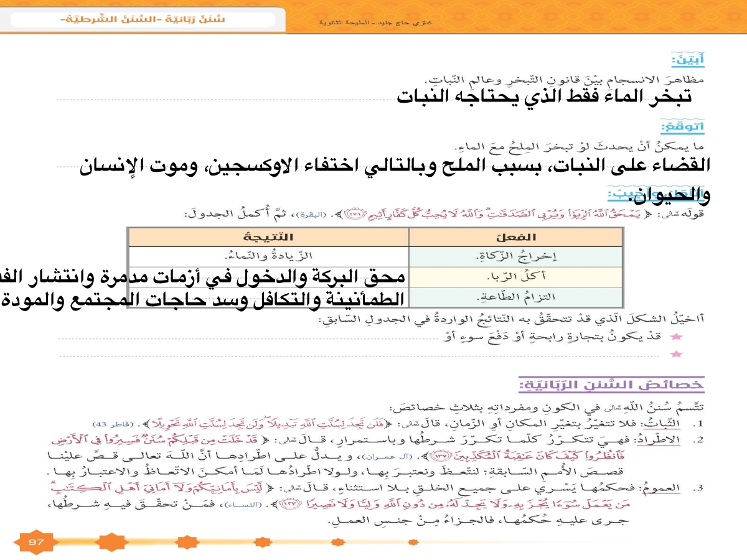This screenshot has height=560, width=747.
Task: Select the 'النتيجة' table column header
Action: tap(268, 238)
